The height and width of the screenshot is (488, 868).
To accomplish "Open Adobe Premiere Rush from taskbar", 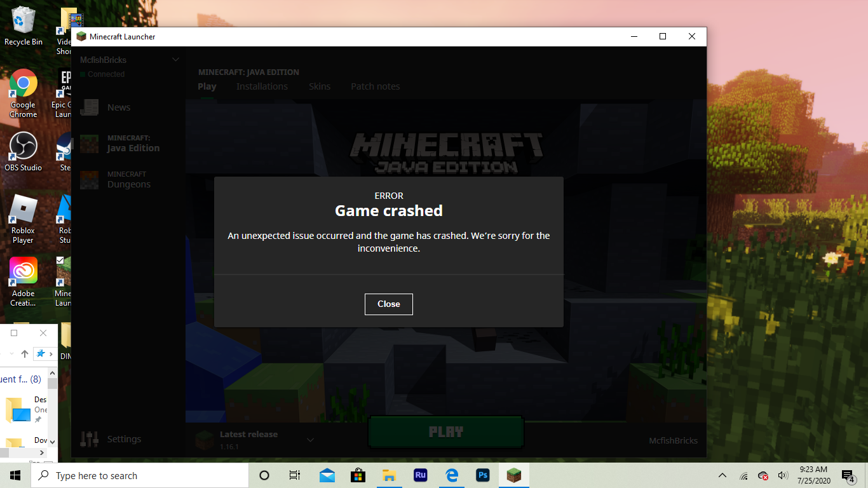I will [420, 475].
